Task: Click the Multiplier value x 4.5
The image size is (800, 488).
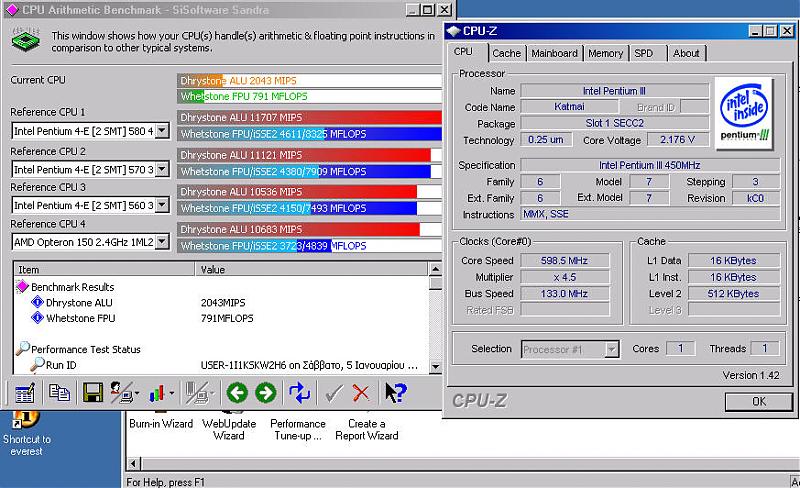Action: (x=564, y=277)
